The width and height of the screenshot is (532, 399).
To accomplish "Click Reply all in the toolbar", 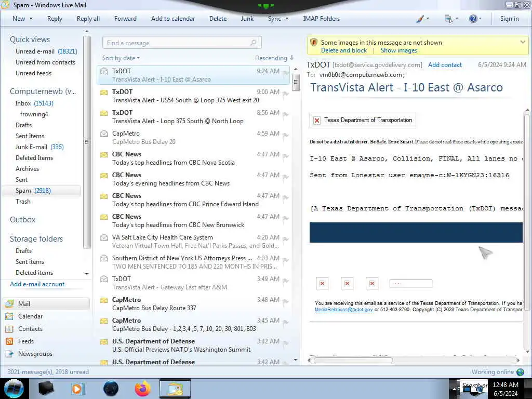I will coord(88,19).
